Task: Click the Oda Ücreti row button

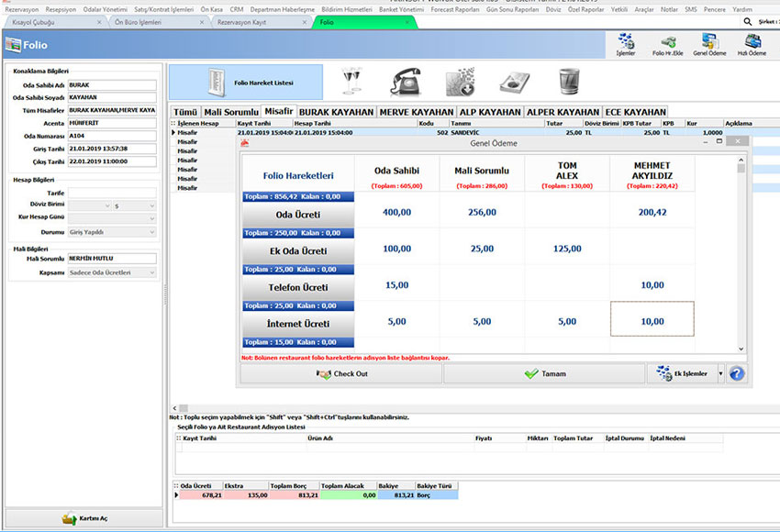Action: (x=298, y=215)
